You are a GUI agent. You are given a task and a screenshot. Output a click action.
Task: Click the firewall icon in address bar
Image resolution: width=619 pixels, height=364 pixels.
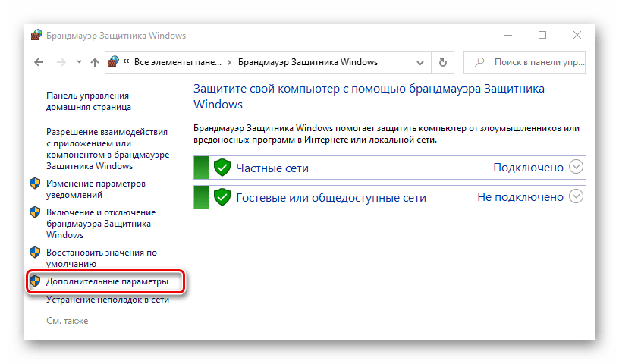pyautogui.click(x=113, y=61)
